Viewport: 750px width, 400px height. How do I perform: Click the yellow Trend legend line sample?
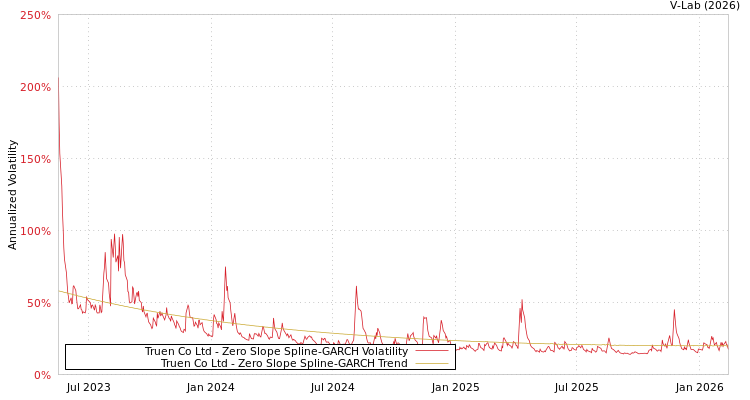pos(432,363)
